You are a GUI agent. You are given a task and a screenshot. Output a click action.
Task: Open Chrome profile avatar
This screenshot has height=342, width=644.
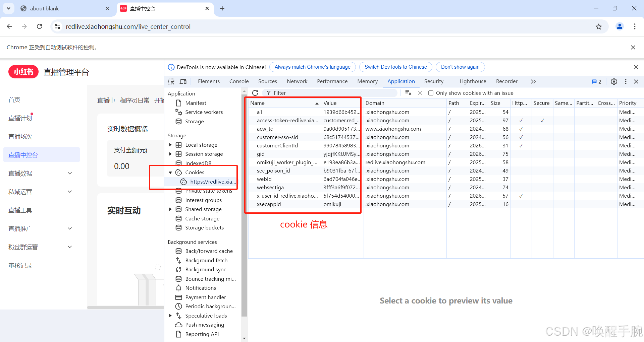coord(620,26)
